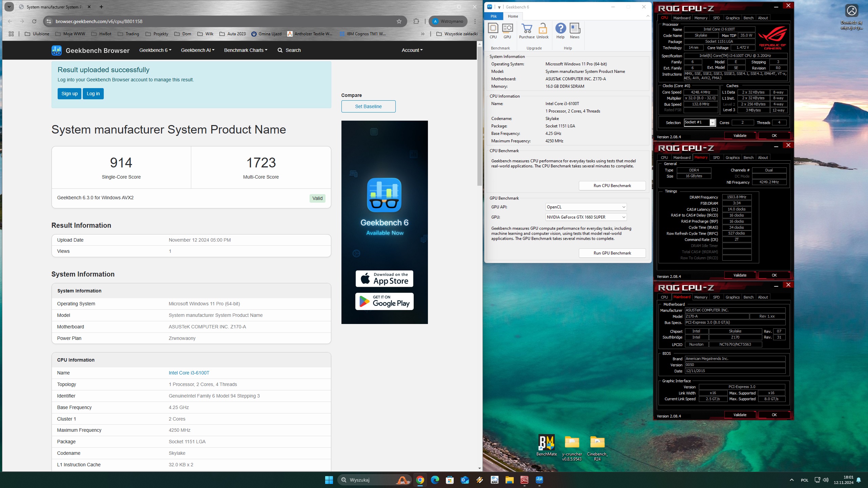
Task: Click the Purchase cart icon in Geekbench 6
Action: point(527,31)
